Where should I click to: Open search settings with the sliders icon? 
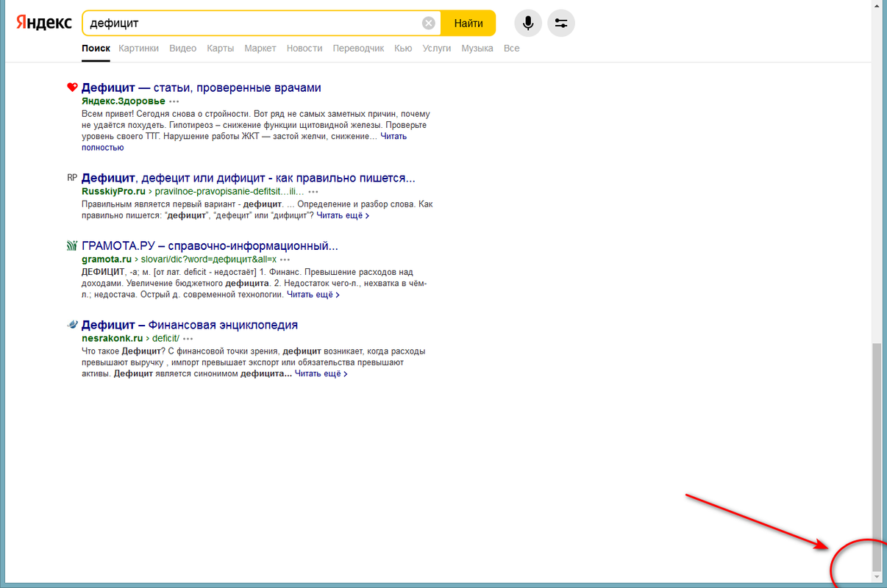point(561,24)
